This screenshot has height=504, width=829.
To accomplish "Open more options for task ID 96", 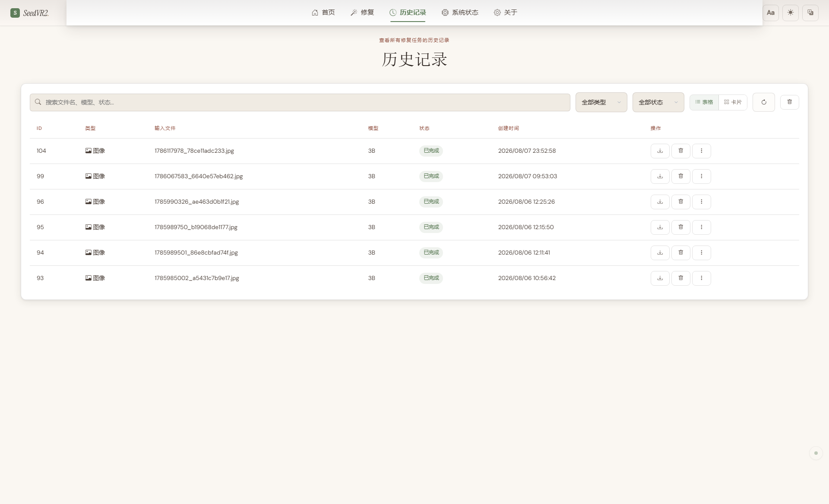I will coord(701,202).
